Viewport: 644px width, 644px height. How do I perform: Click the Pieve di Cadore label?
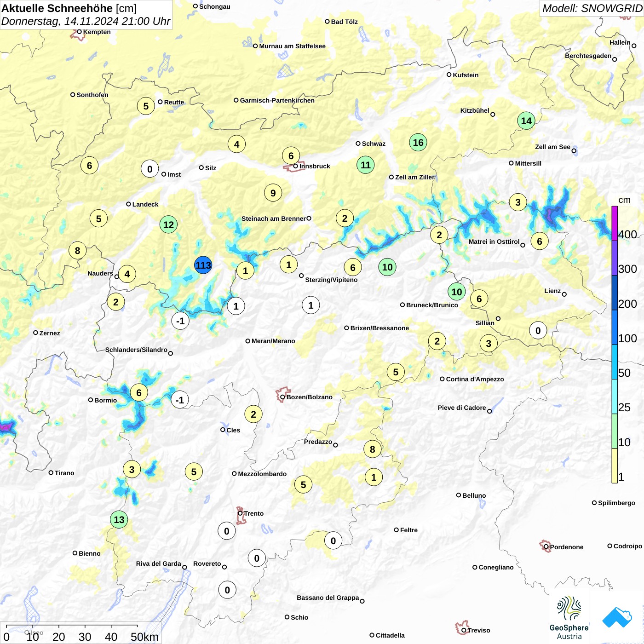pyautogui.click(x=462, y=408)
